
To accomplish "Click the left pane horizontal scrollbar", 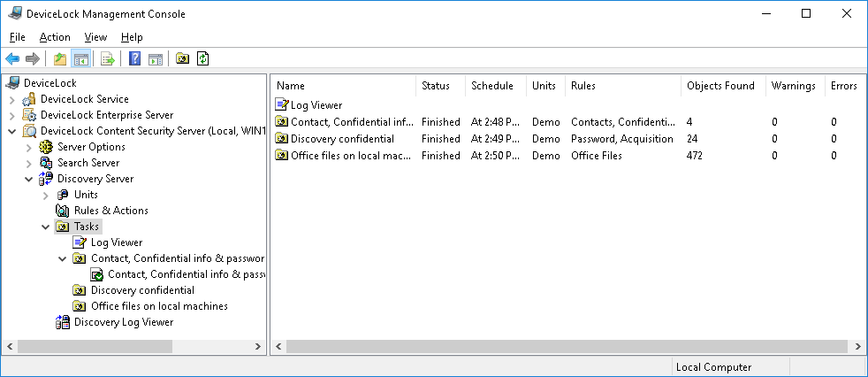I will point(133,346).
